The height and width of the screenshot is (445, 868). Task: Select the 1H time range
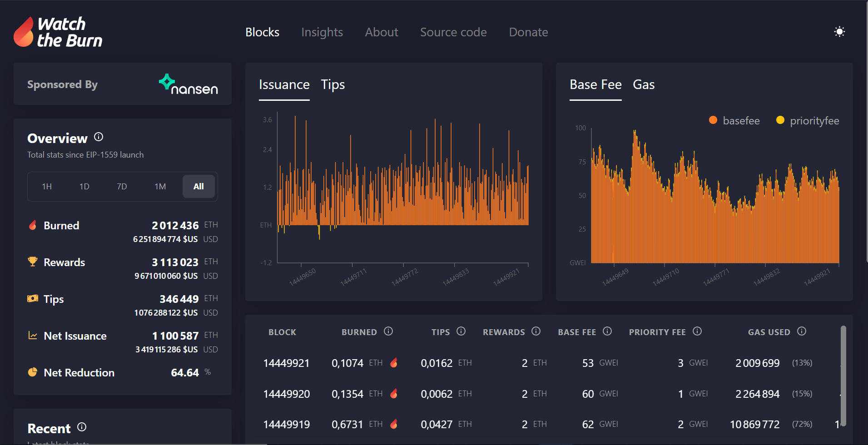[x=47, y=187]
